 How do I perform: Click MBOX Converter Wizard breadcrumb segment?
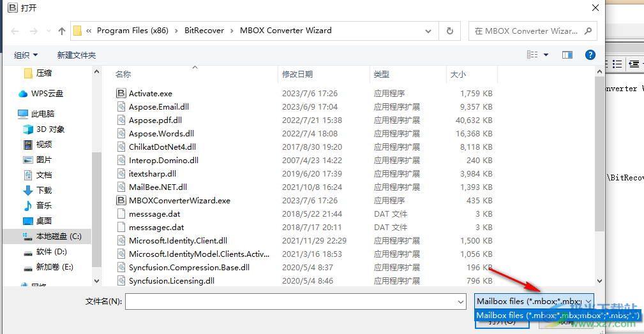(x=286, y=31)
